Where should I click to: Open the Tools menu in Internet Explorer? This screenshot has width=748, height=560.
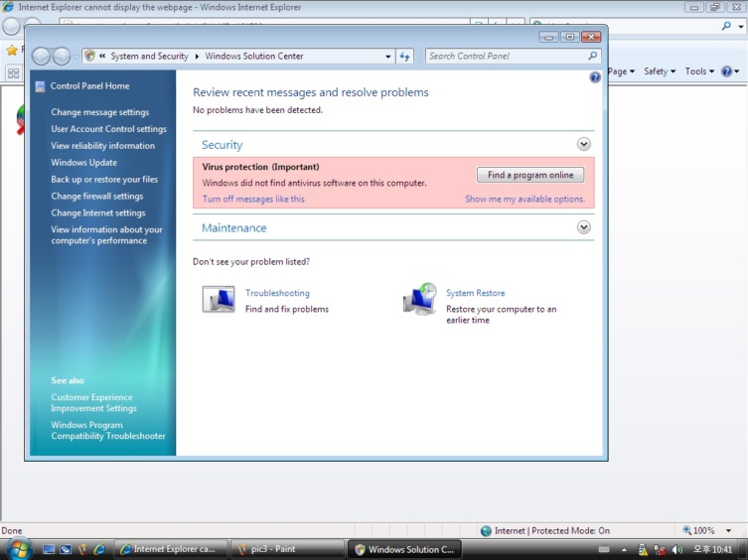point(699,71)
